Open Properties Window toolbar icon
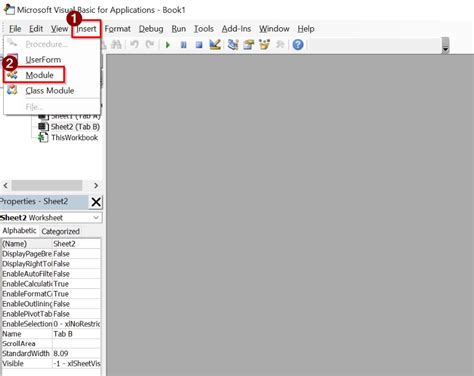Image resolution: width=474 pixels, height=376 pixels. (x=248, y=44)
